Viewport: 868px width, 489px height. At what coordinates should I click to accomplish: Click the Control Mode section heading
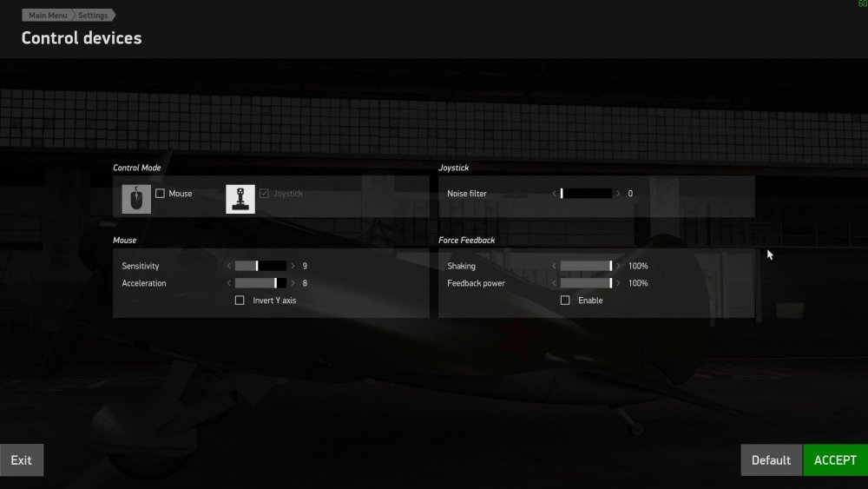click(137, 168)
